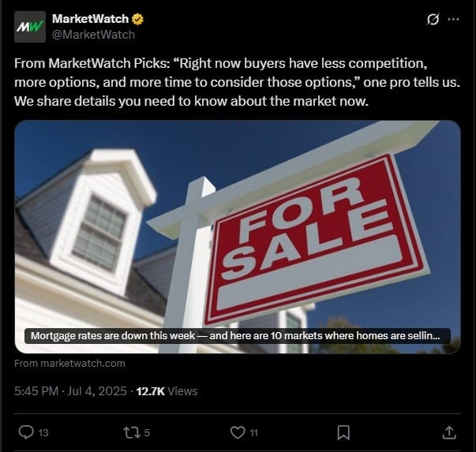The height and width of the screenshot is (452, 476).
Task: Click the share upload icon
Action: pyautogui.click(x=449, y=432)
